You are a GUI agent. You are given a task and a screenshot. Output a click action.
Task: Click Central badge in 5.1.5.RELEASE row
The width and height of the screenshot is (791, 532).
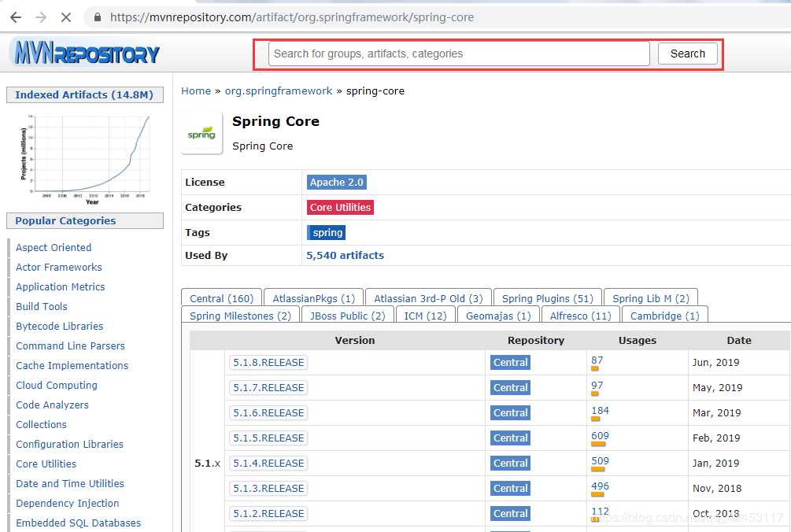pyautogui.click(x=510, y=438)
